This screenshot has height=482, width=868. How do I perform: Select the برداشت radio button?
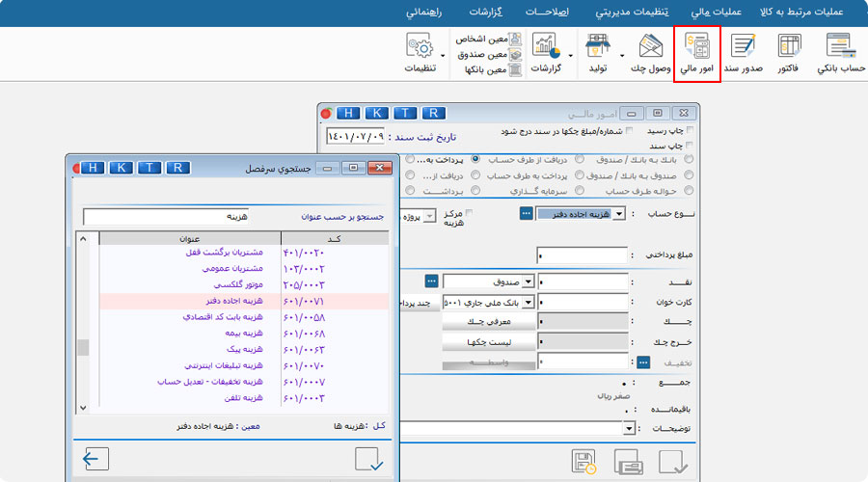(475, 190)
